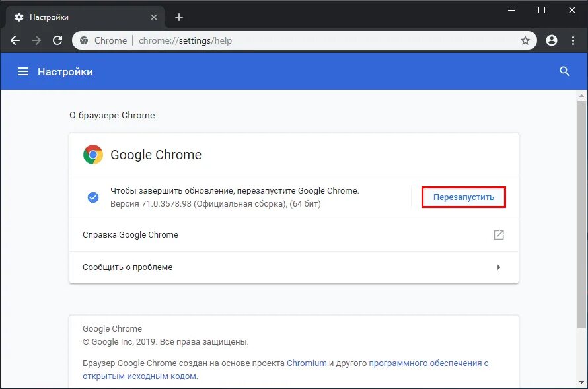Click the О браузере Chrome heading
This screenshot has height=389, width=588.
click(x=112, y=115)
